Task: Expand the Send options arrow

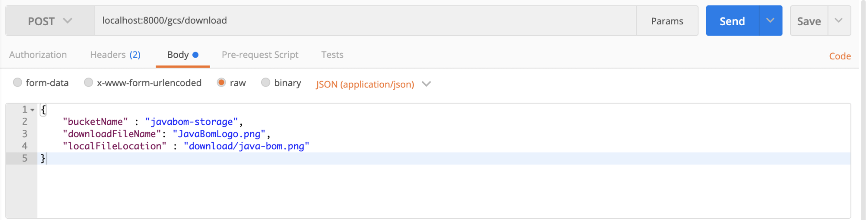Action: point(770,21)
